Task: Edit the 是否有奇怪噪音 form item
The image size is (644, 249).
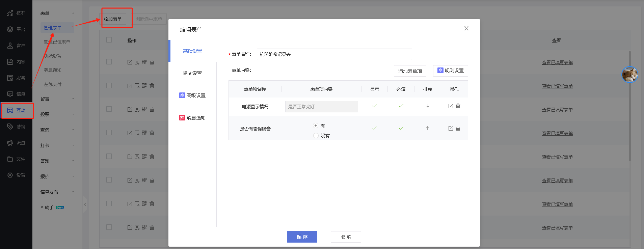Action: (x=451, y=128)
